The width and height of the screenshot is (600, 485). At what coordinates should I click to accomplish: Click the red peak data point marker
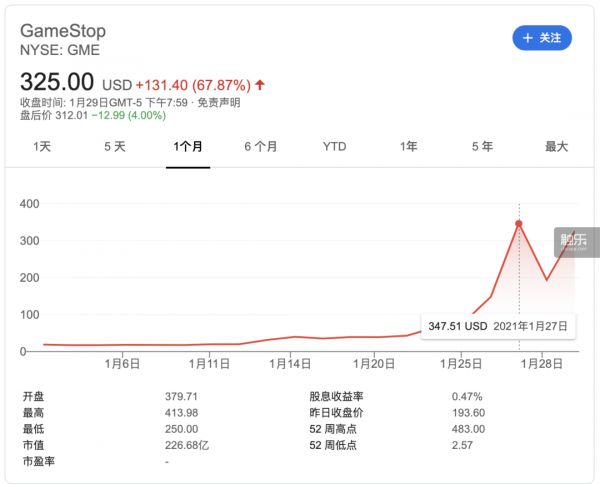(x=519, y=223)
